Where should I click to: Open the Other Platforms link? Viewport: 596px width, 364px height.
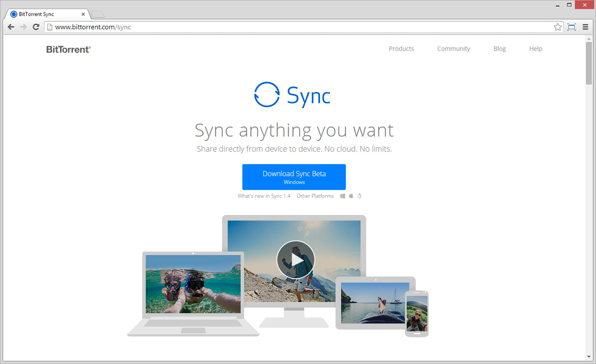click(315, 196)
